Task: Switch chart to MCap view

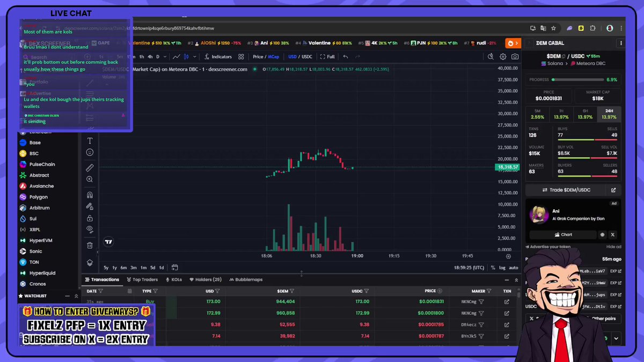Action: (274, 56)
